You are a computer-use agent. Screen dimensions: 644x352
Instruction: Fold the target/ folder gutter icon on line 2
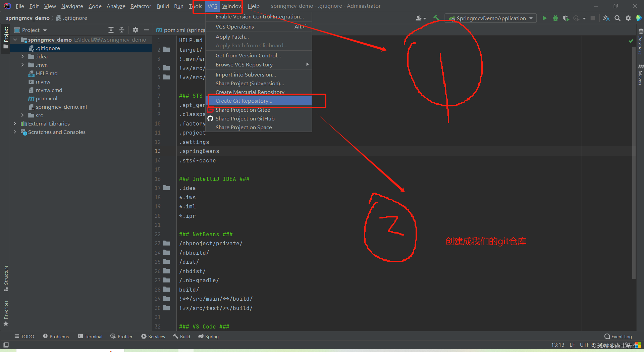(x=166, y=49)
